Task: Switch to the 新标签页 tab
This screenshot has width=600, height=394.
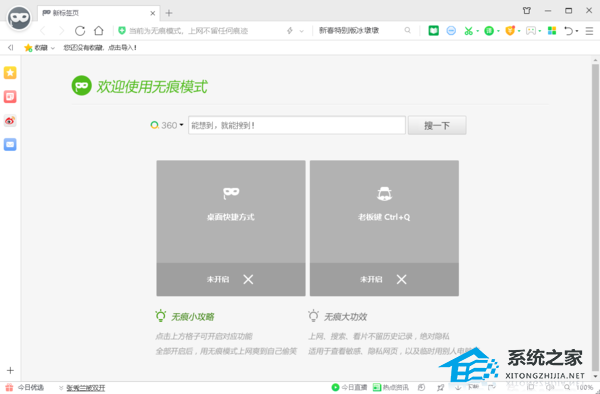Action: (x=98, y=13)
